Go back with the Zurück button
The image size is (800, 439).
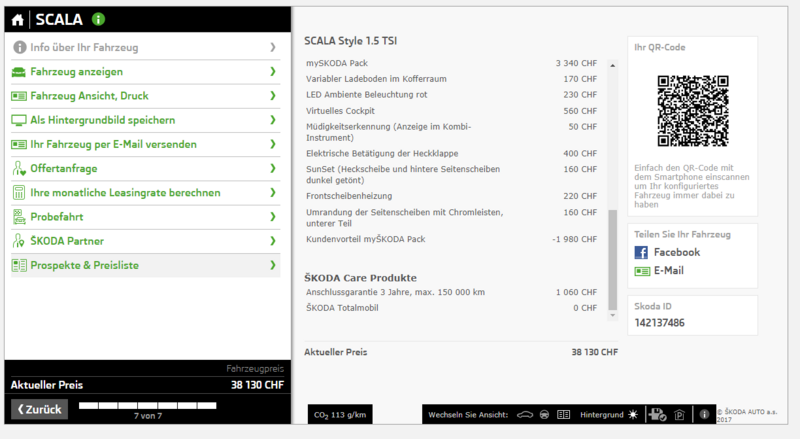(x=39, y=409)
